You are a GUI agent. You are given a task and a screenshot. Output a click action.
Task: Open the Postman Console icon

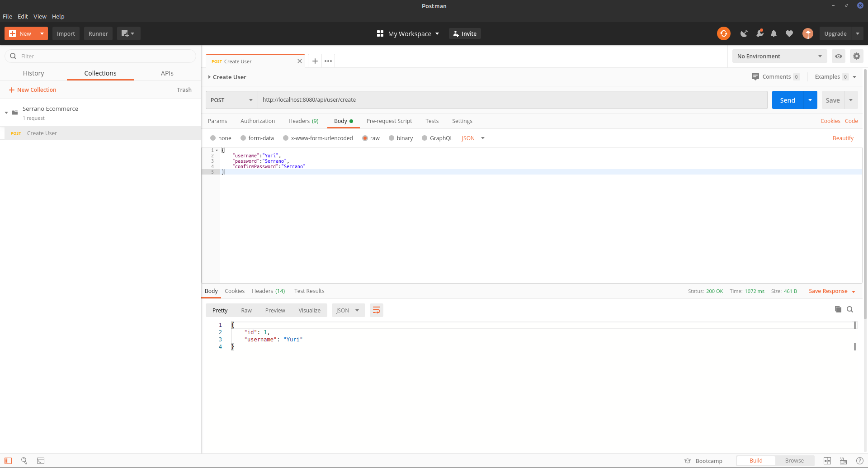tap(41, 461)
